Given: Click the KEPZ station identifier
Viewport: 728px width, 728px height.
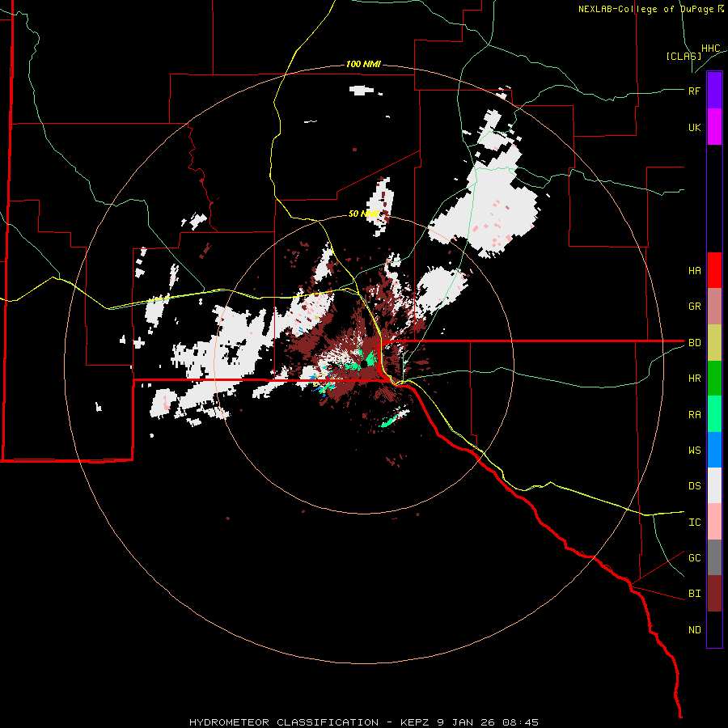Looking at the screenshot, I should pyautogui.click(x=415, y=722).
